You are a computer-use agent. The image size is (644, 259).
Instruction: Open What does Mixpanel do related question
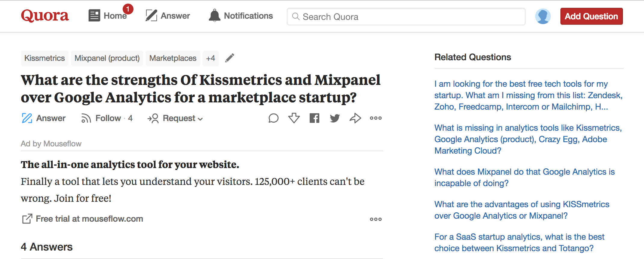pos(524,177)
